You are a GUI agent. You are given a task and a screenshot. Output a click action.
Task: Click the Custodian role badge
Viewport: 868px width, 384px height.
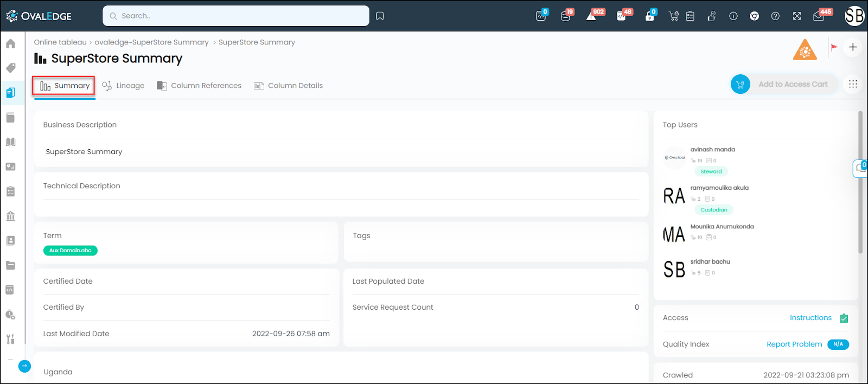[713, 210]
